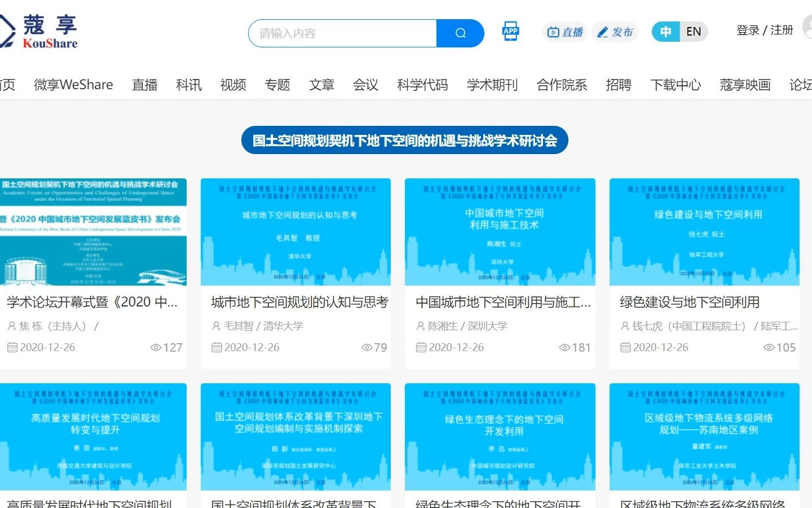The width and height of the screenshot is (812, 508).
Task: Open 学术期刊 navigation item
Action: [x=492, y=85]
